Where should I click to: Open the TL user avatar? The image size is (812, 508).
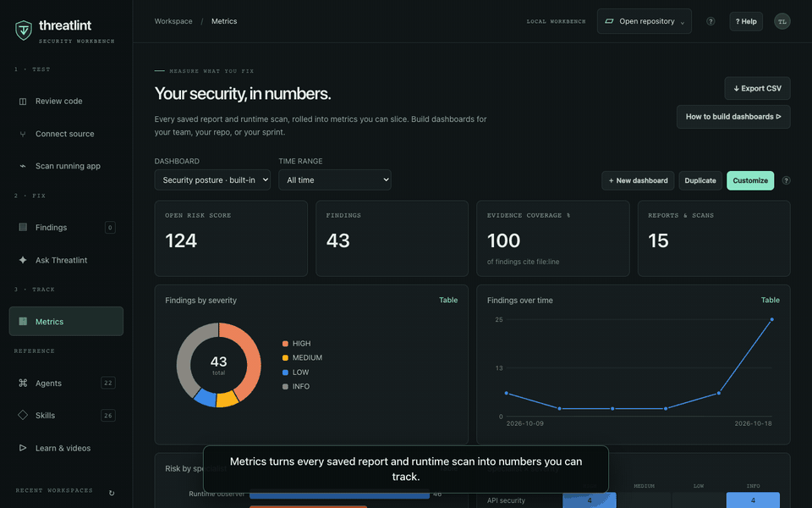[782, 21]
